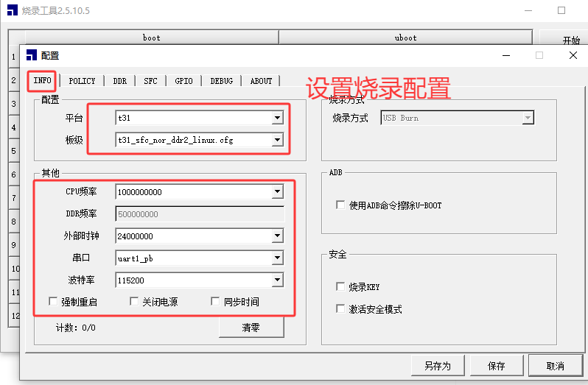Open the GPIO tab
588x385 pixels.
coord(183,81)
